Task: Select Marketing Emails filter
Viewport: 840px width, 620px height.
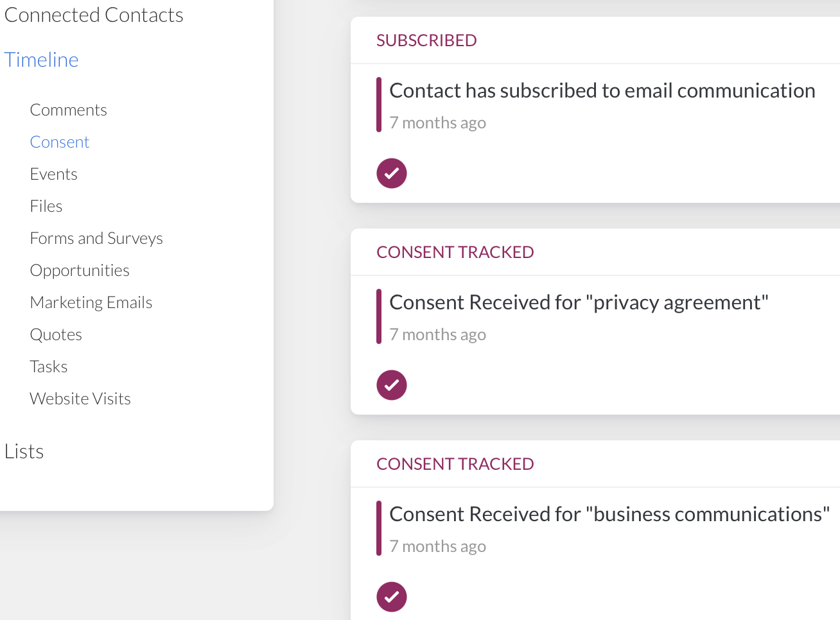Action: pos(91,302)
